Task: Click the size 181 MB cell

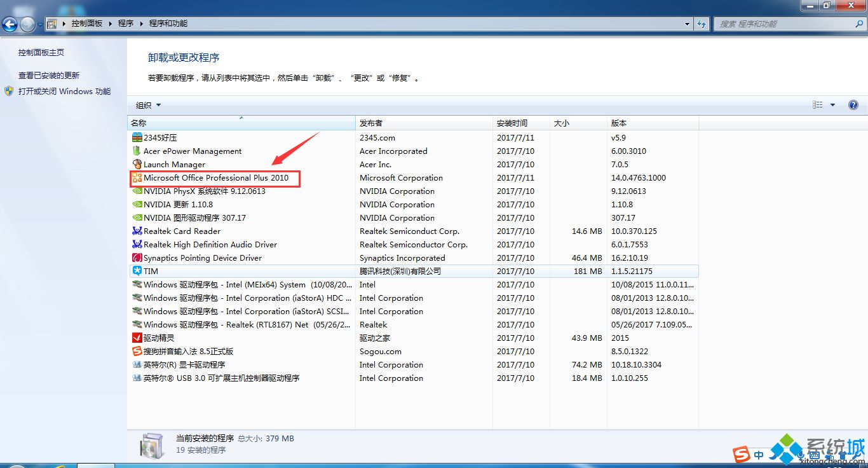Action: pos(588,271)
